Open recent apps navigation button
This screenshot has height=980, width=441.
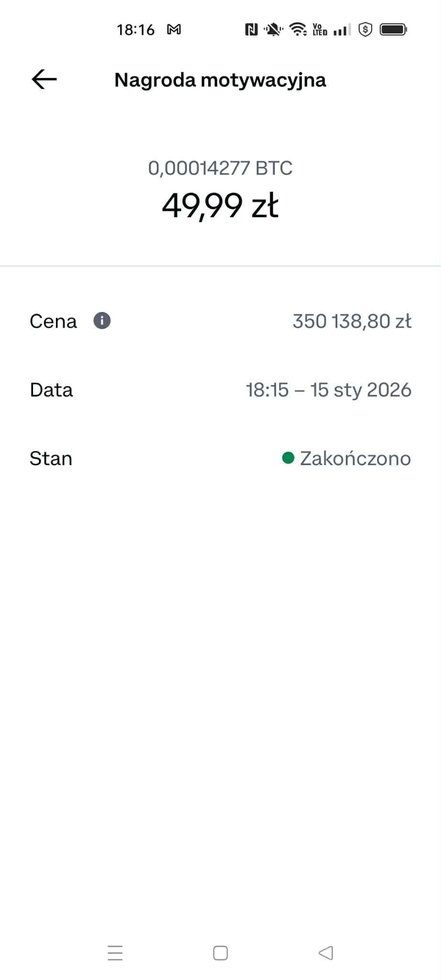click(115, 953)
